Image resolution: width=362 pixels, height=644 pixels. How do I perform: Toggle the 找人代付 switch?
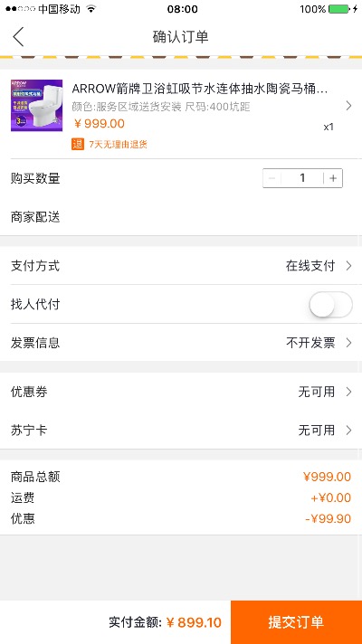tap(330, 304)
